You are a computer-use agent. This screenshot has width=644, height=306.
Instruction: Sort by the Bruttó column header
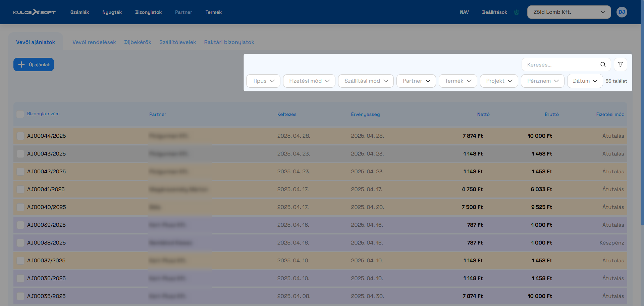click(x=551, y=114)
